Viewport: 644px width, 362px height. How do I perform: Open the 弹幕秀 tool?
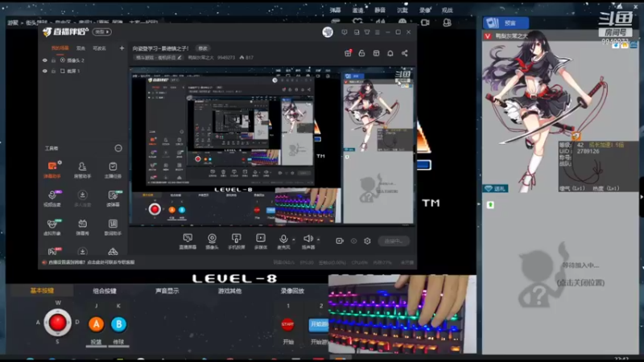[x=82, y=227]
